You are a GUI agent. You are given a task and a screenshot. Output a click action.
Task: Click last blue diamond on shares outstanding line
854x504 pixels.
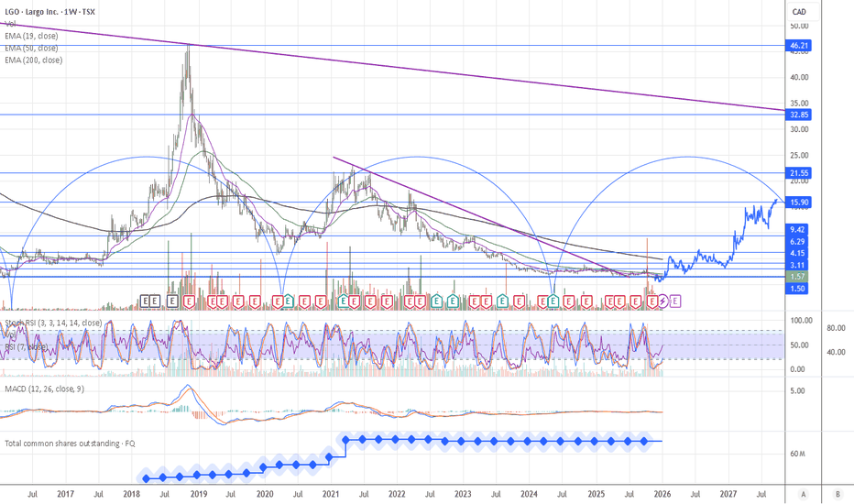[645, 441]
